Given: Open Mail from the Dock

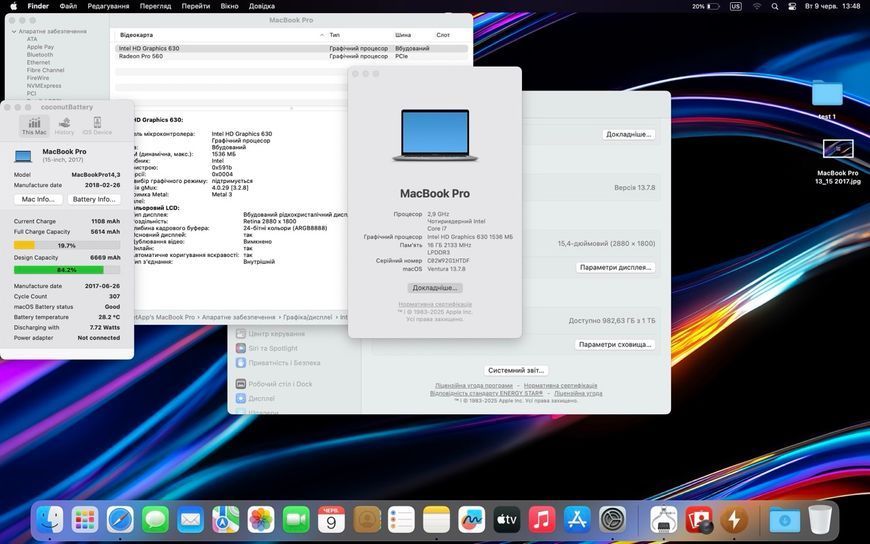Looking at the screenshot, I should tap(190, 520).
